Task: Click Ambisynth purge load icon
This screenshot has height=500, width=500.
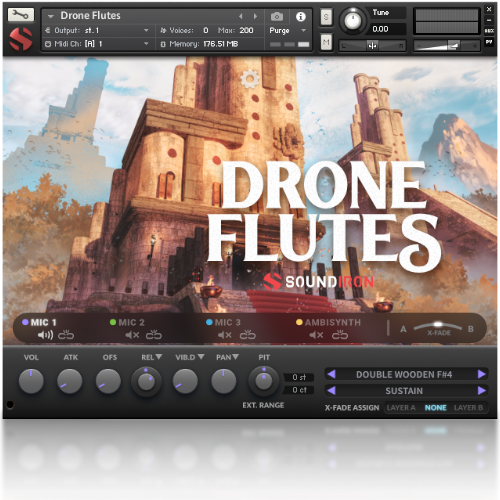Action: tap(340, 334)
